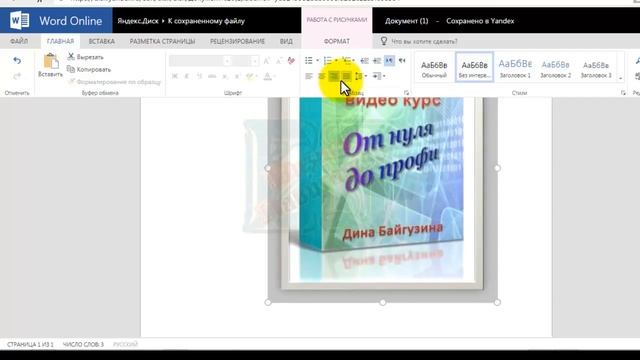Open the font name dropdown

click(227, 61)
